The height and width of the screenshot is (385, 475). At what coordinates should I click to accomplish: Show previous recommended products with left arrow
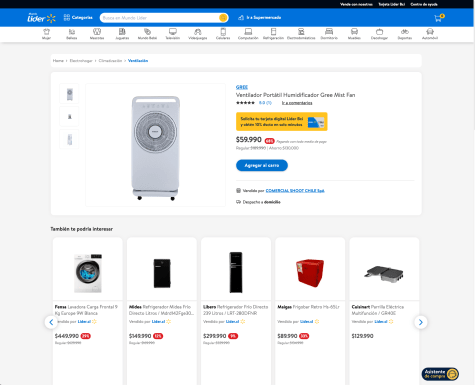[x=51, y=322]
